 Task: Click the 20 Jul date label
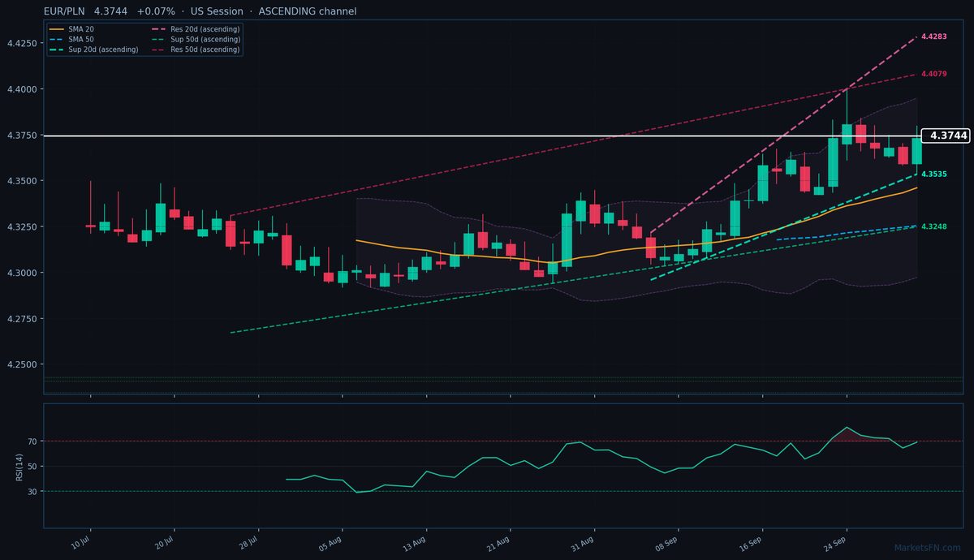[165, 543]
